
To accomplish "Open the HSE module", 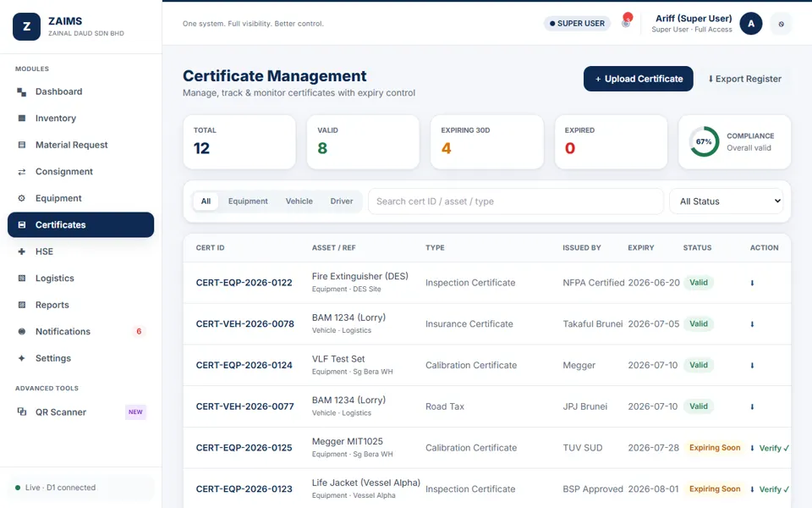I will coord(81,251).
